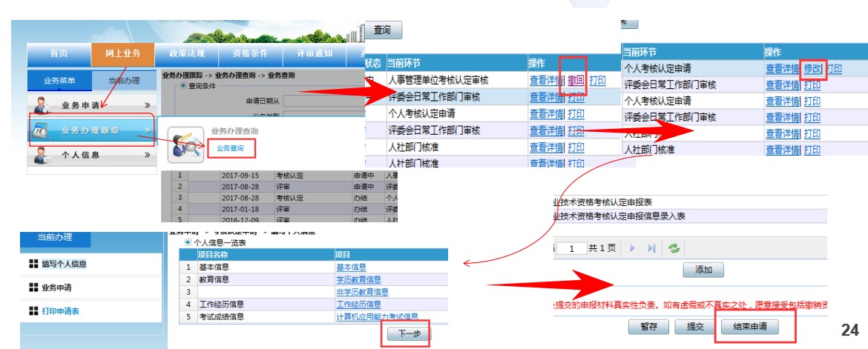
Task: Go to next page with pager arrow
Action: coord(633,248)
